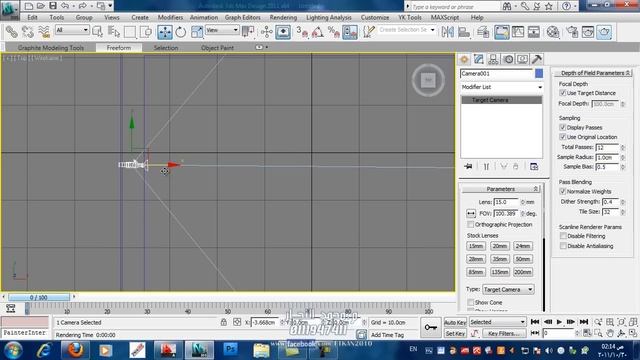This screenshot has width=640, height=360.
Task: Enable Orthographic Projection checkbox
Action: point(471,224)
